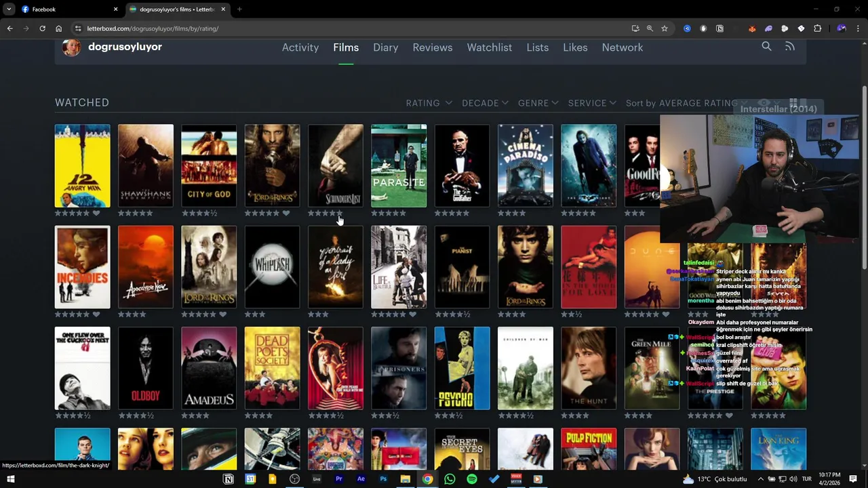This screenshot has width=868, height=488.
Task: Open the Activity tab
Action: (300, 47)
